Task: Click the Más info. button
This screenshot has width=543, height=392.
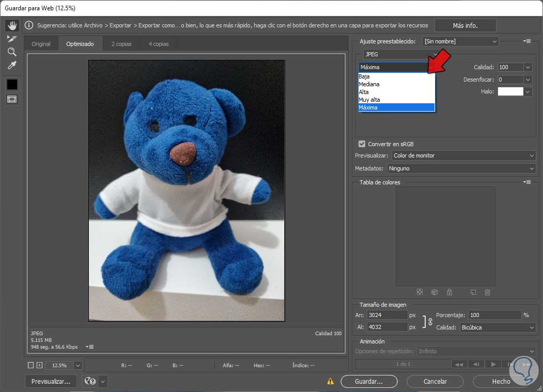Action: (465, 25)
